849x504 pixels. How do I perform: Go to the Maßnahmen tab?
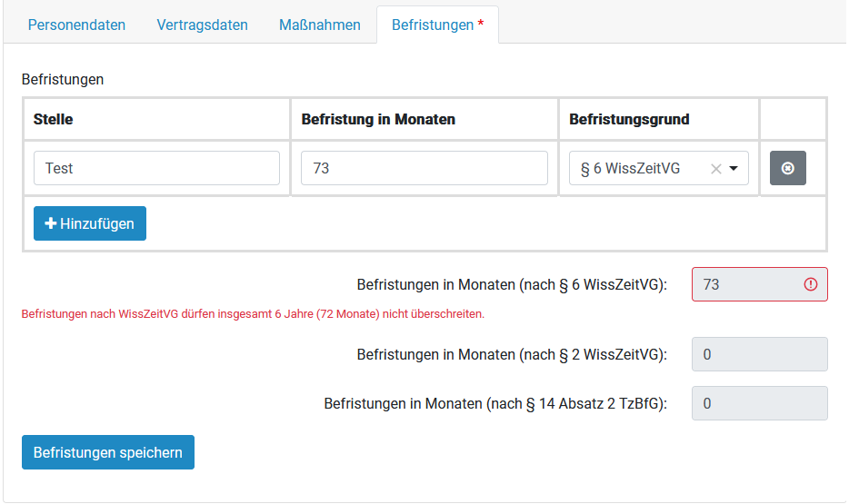(x=319, y=25)
